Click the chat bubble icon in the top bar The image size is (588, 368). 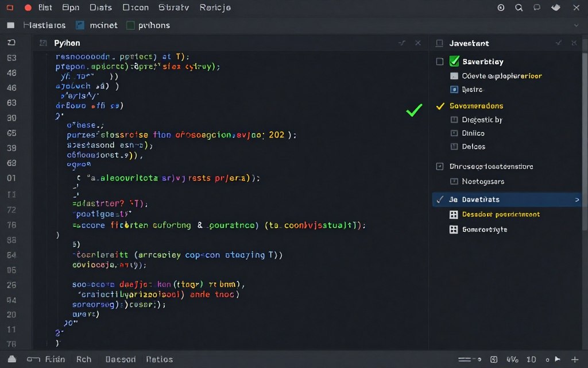coord(537,7)
